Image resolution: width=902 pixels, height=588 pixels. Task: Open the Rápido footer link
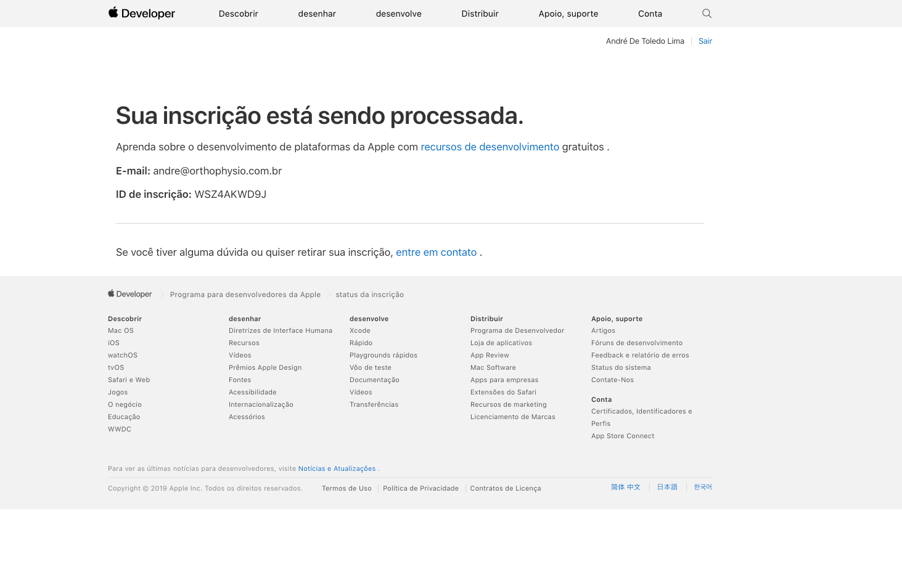[x=361, y=343]
